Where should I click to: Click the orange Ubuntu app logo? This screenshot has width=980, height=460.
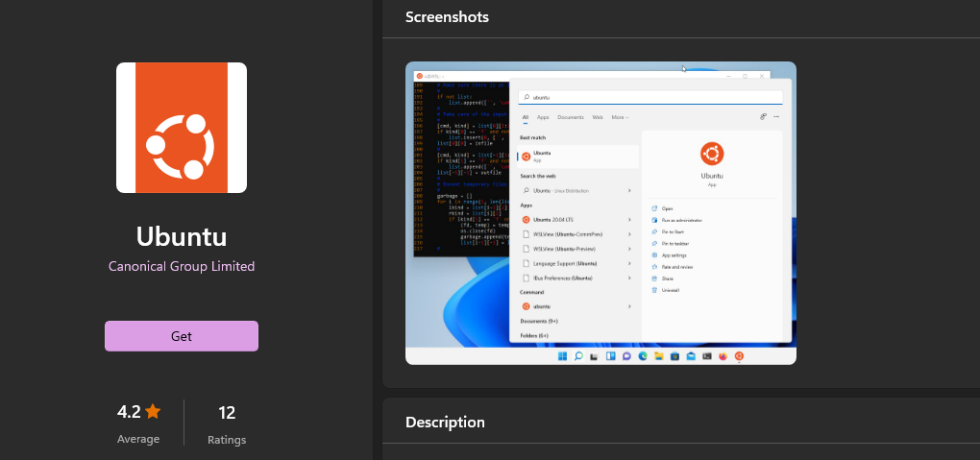(x=182, y=128)
